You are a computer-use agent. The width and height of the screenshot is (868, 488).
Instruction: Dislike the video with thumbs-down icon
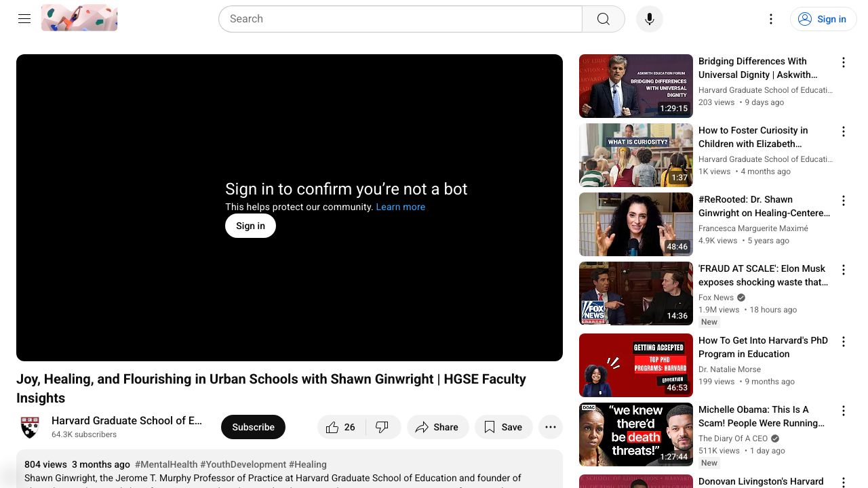pos(383,427)
